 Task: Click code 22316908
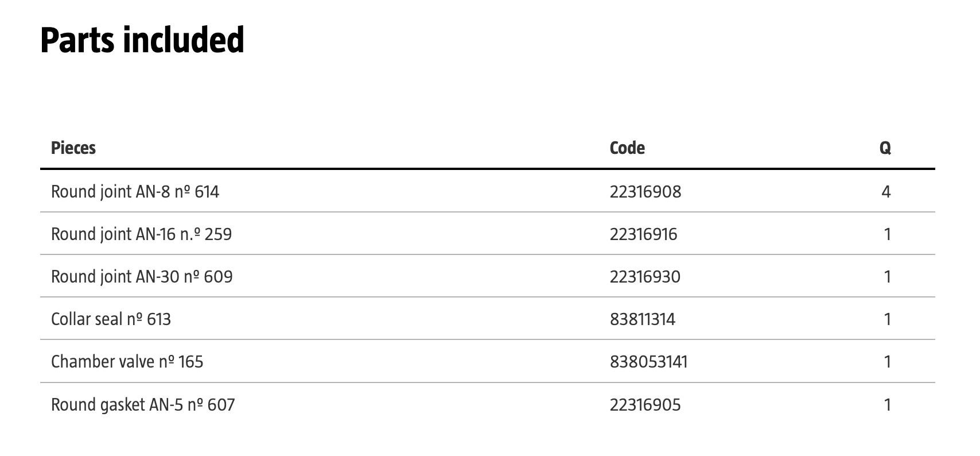click(645, 191)
